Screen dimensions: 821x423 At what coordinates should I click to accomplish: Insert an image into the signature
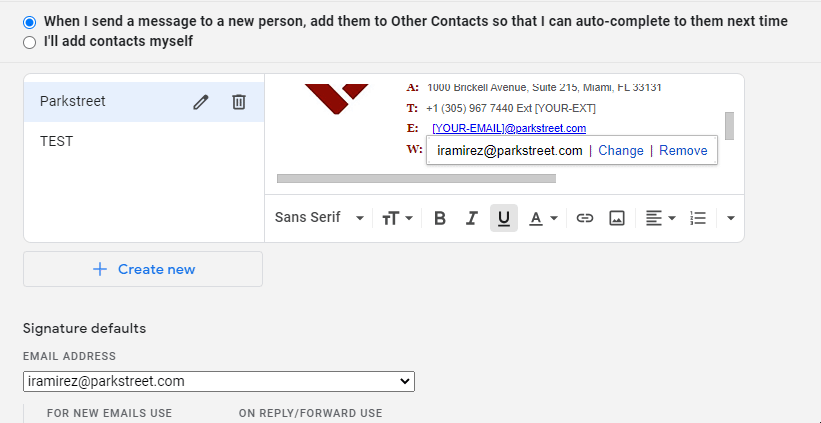click(x=617, y=218)
